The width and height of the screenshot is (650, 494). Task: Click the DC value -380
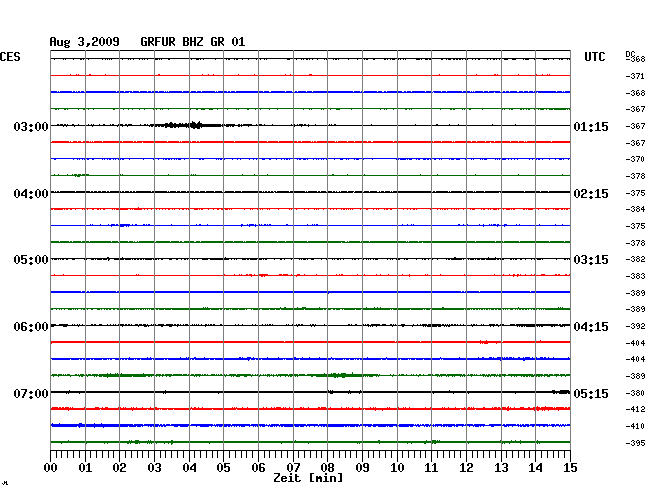635,393
